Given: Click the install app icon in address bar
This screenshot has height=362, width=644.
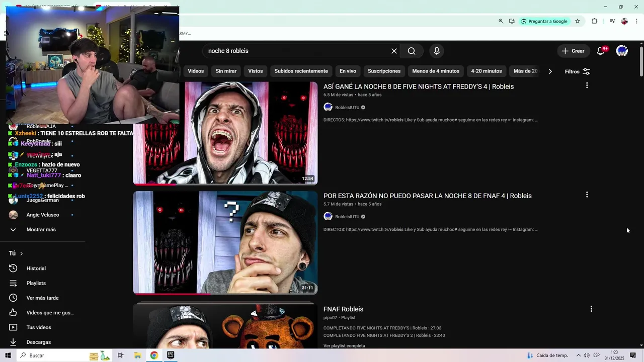Looking at the screenshot, I should [512, 21].
